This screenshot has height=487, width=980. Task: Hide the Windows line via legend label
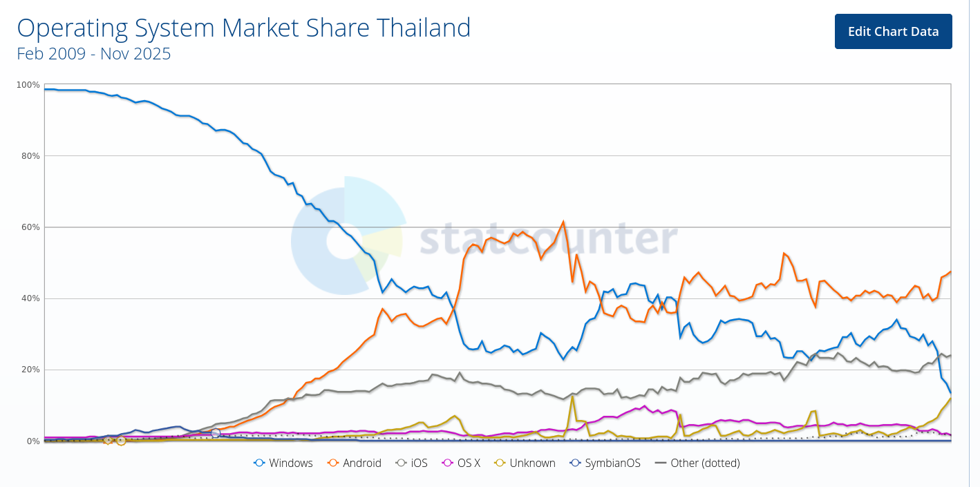pos(291,463)
